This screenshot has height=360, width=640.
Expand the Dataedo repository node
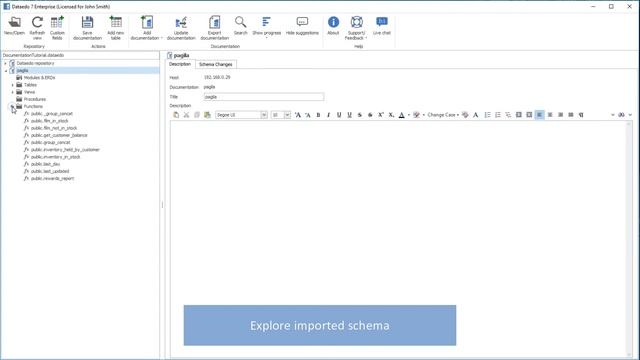pos(5,63)
